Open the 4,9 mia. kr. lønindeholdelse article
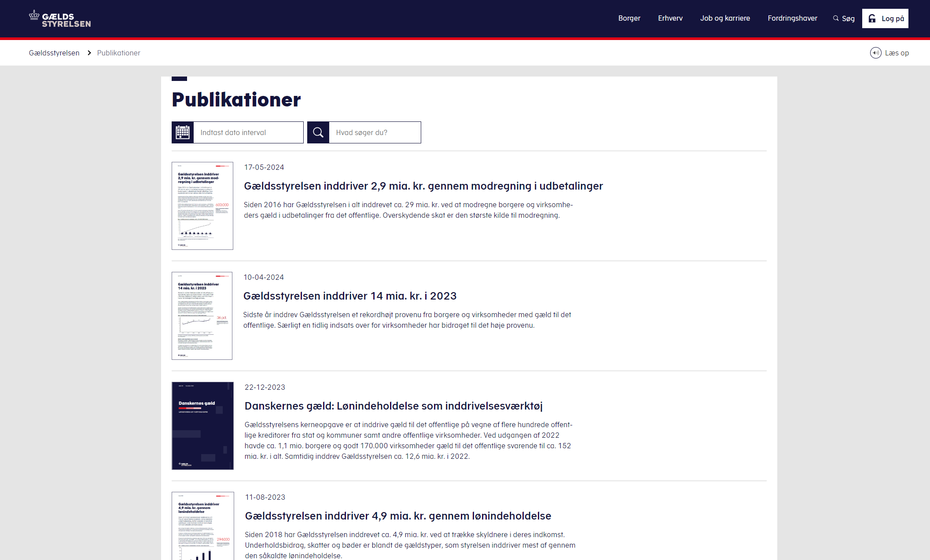Screen dimensions: 930x560 [x=398, y=516]
